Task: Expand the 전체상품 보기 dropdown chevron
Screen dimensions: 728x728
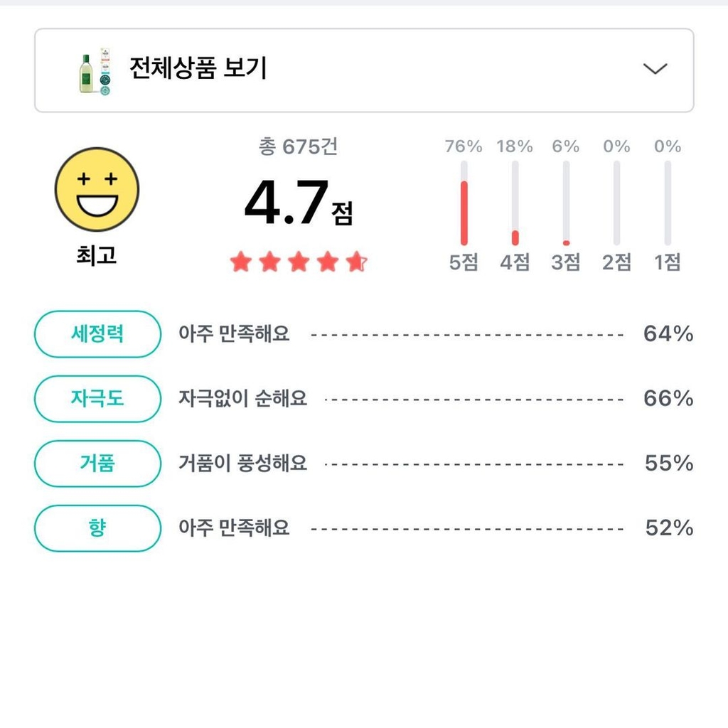Action: [655, 69]
